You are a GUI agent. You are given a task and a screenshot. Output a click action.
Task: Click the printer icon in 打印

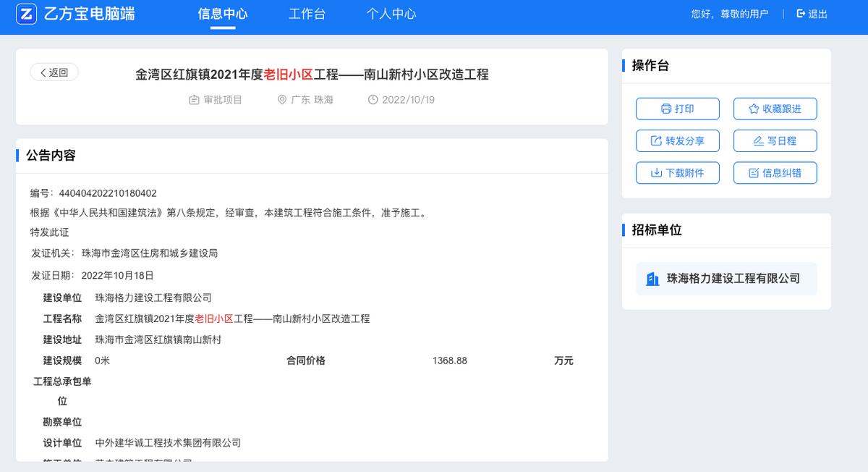click(x=666, y=109)
